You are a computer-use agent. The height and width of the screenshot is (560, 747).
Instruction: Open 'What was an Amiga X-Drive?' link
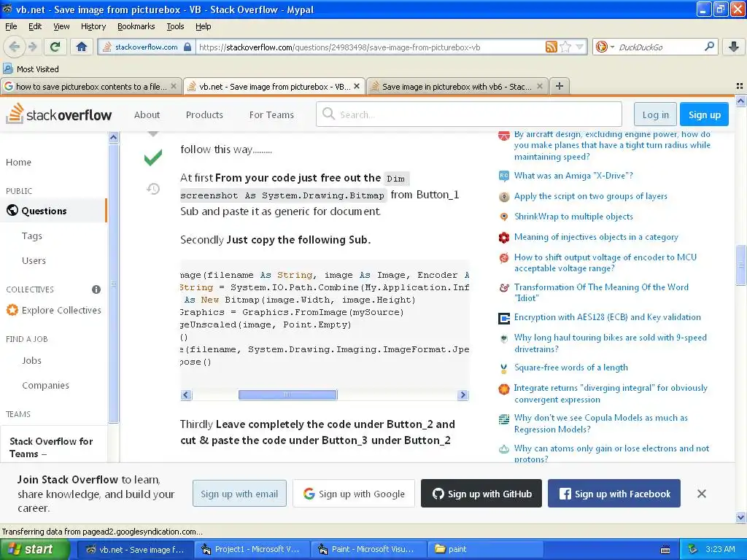573,175
